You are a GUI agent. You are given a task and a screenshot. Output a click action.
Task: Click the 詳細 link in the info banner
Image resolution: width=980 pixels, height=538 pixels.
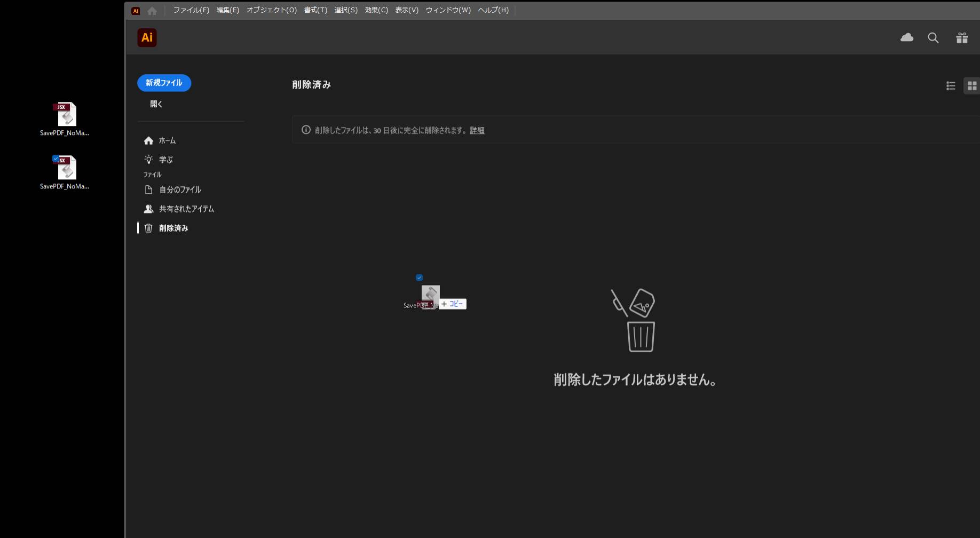[477, 130]
